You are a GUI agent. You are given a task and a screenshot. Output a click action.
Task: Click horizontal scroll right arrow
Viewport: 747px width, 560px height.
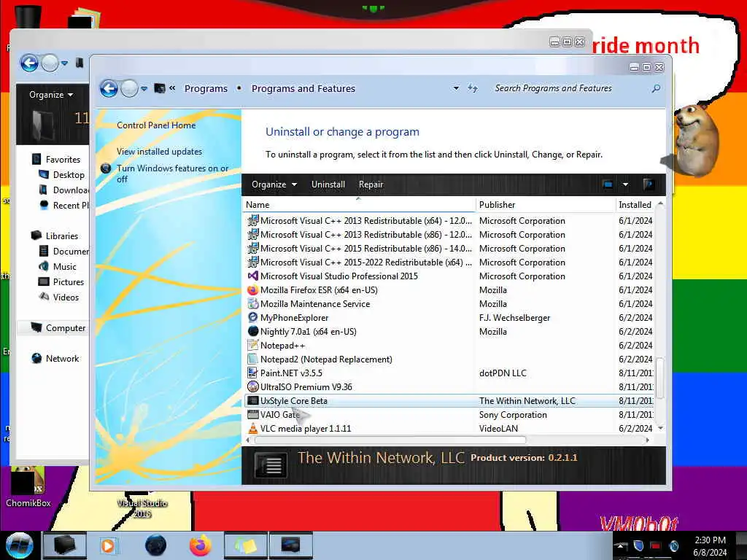[x=647, y=440]
